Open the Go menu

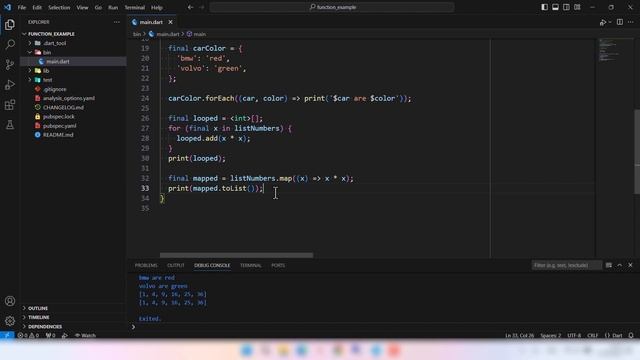click(x=98, y=7)
